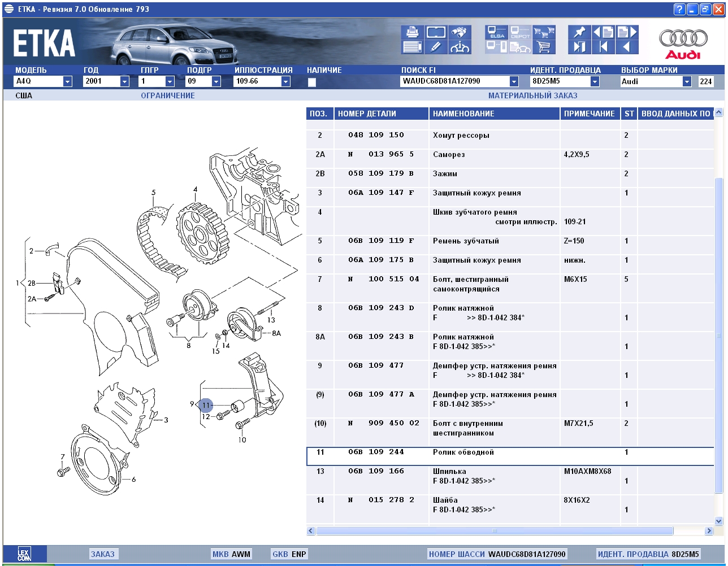Screen dimensions: 728x566
Task: Click part number 06B 109 243 D
Action: tap(382, 308)
